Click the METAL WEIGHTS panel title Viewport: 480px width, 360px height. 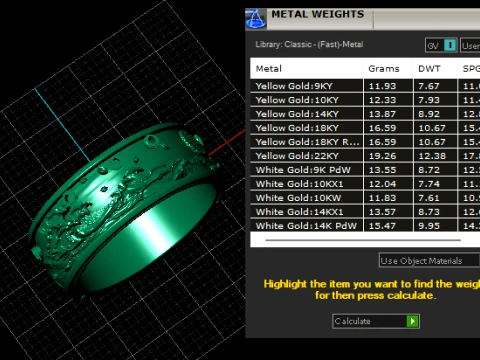318,14
